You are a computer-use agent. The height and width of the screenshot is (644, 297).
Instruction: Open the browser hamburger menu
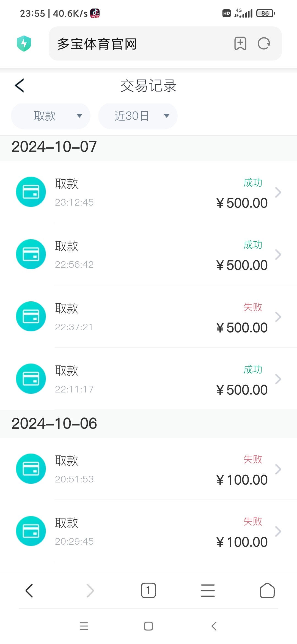coord(208,590)
